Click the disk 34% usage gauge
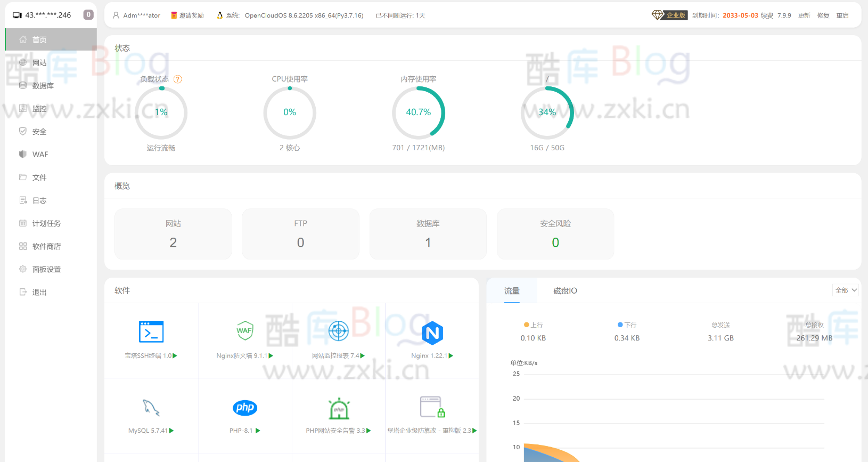868x462 pixels. point(547,112)
